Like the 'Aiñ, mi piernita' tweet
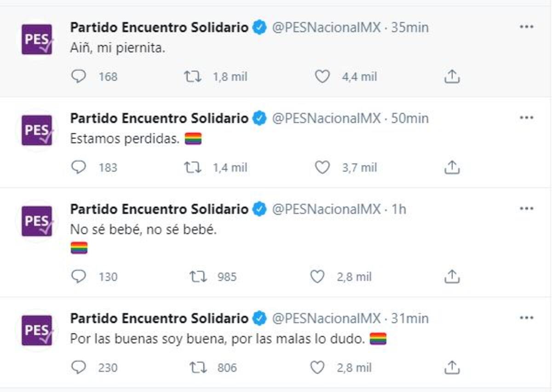Viewport: 552px width, 392px height. pyautogui.click(x=322, y=76)
